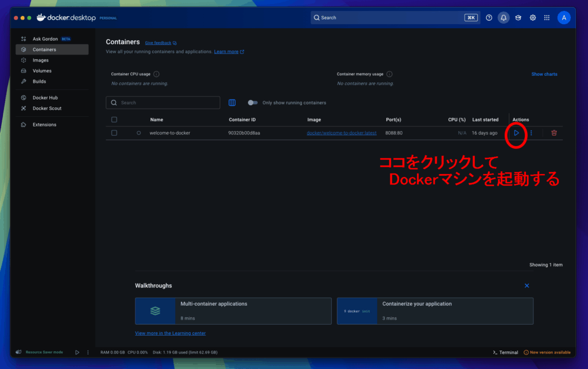This screenshot has width=588, height=369.
Task: Open Extensions in the sidebar
Action: point(52,125)
